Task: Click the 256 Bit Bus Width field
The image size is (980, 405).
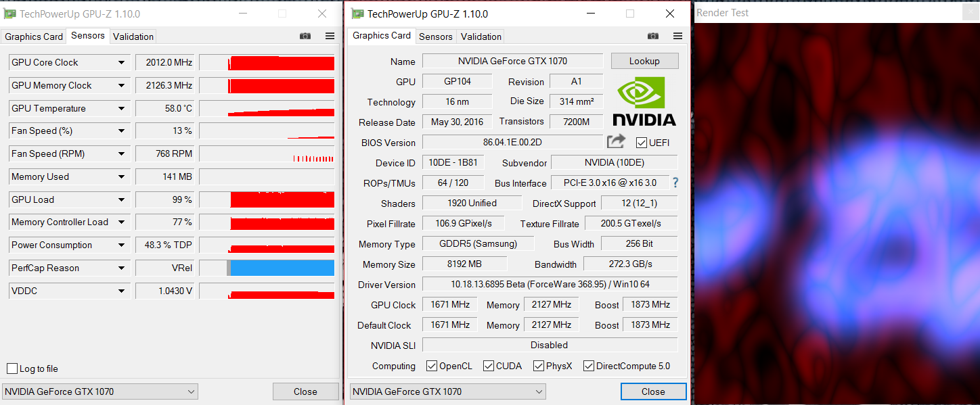Action: click(x=639, y=243)
